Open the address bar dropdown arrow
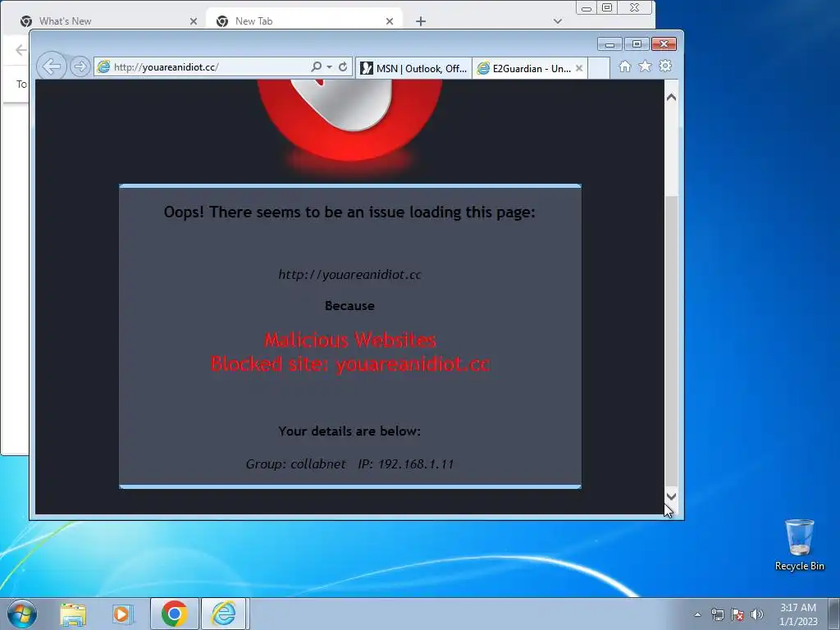The width and height of the screenshot is (840, 630). (330, 67)
